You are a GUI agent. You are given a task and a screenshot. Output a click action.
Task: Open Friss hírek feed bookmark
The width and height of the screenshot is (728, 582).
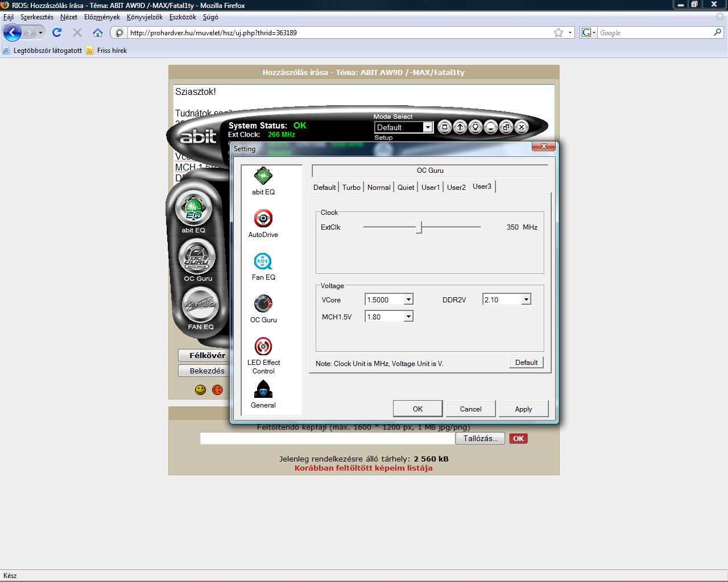point(106,51)
